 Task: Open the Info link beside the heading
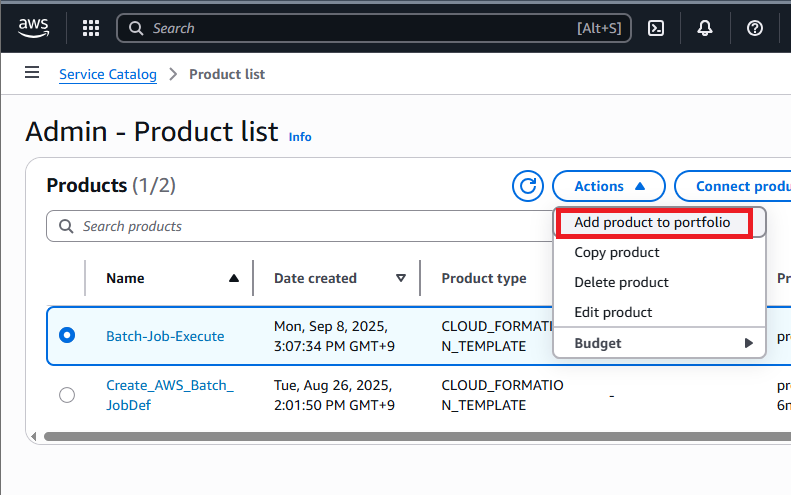pyautogui.click(x=300, y=137)
